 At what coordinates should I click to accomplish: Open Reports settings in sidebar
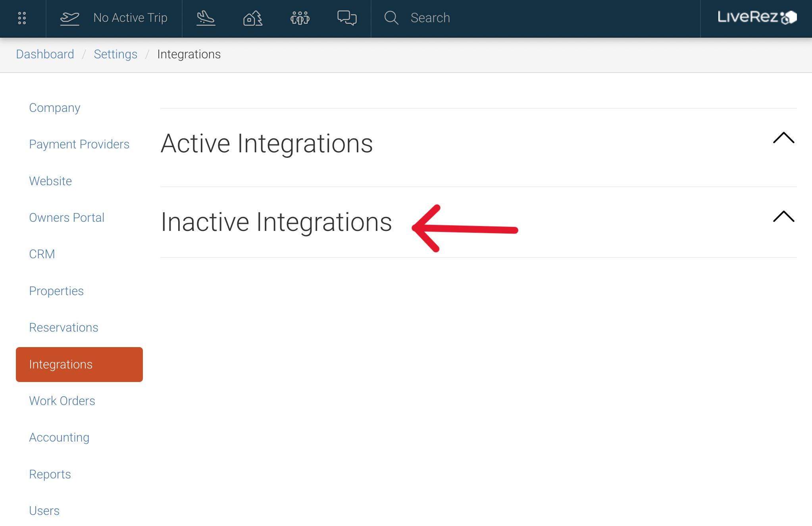[x=50, y=474]
